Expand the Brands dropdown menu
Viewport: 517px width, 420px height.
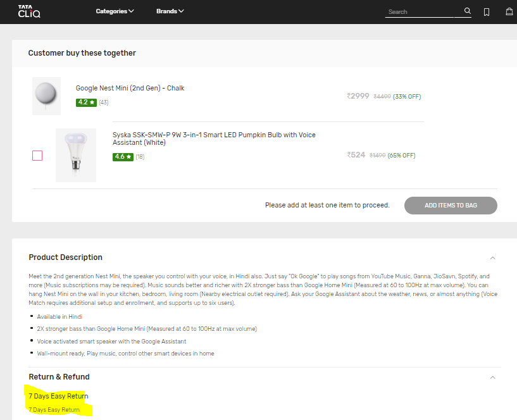pos(170,11)
